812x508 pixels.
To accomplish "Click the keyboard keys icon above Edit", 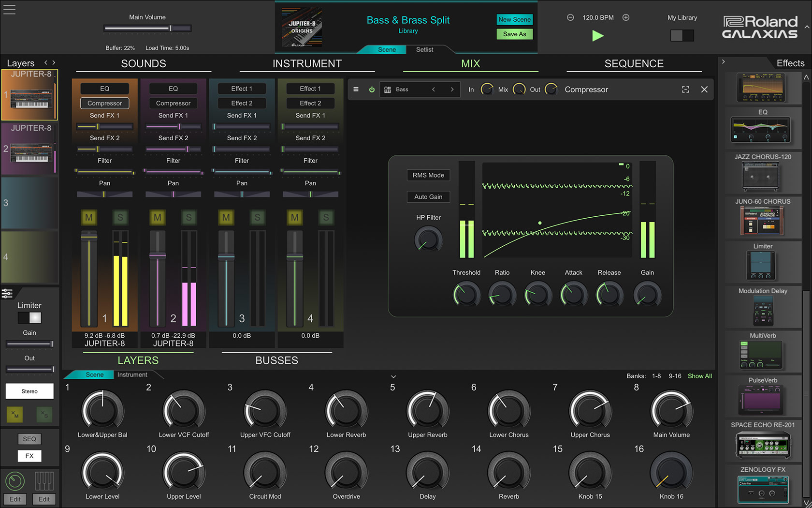I will point(44,481).
